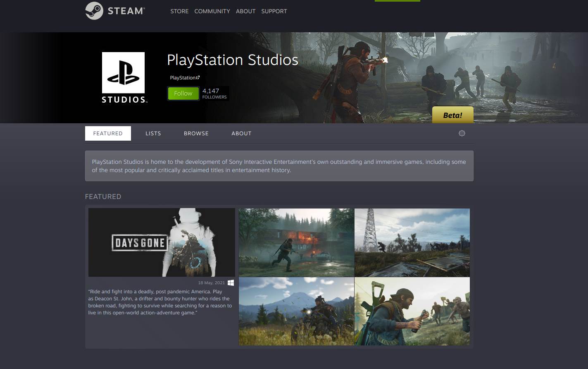Select the FEATURED tab

(x=107, y=133)
